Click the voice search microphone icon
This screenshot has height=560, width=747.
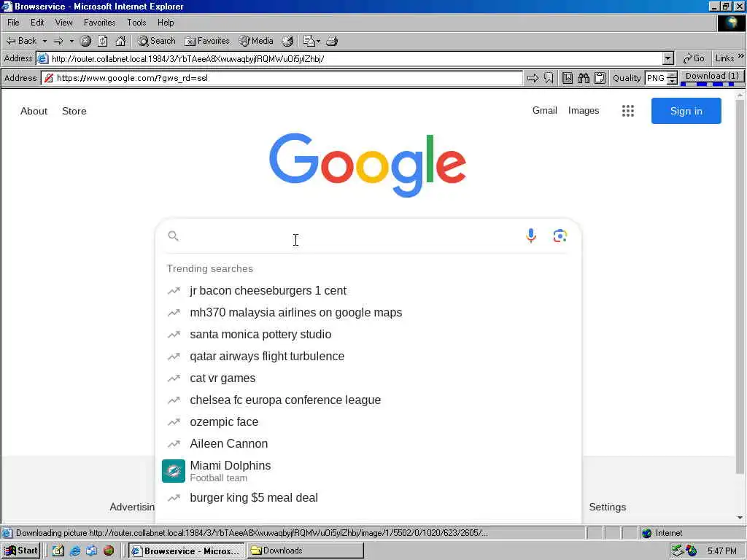(x=531, y=236)
